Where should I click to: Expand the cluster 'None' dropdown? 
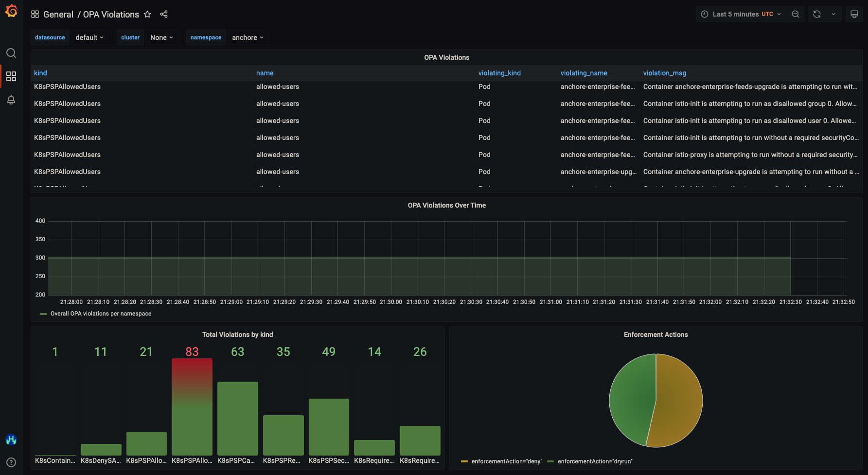[x=161, y=37]
